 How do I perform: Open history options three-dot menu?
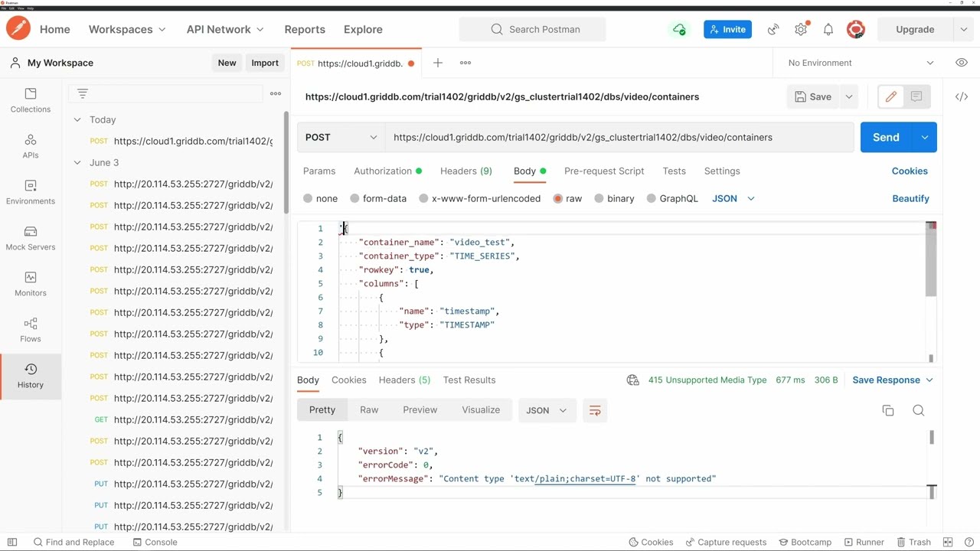coord(276,93)
